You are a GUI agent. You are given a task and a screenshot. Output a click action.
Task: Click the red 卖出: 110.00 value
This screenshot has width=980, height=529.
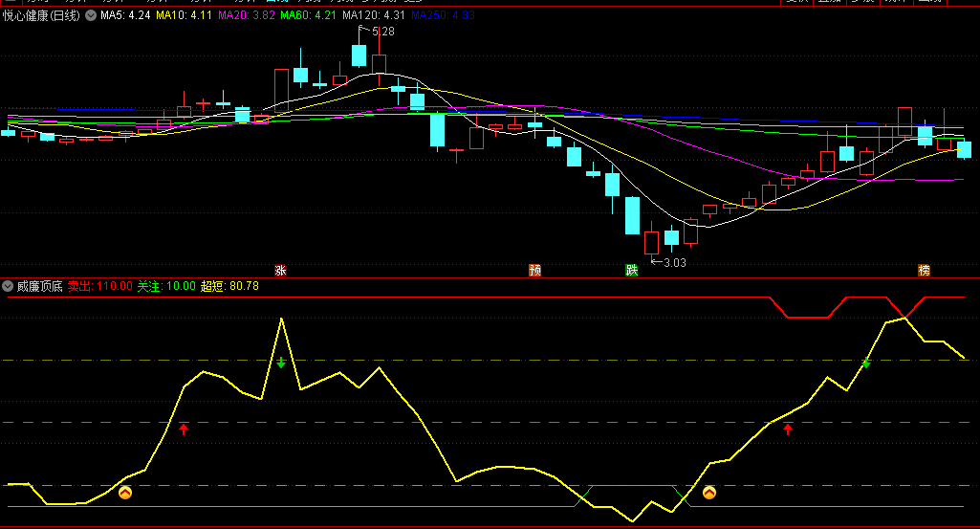(x=100, y=286)
